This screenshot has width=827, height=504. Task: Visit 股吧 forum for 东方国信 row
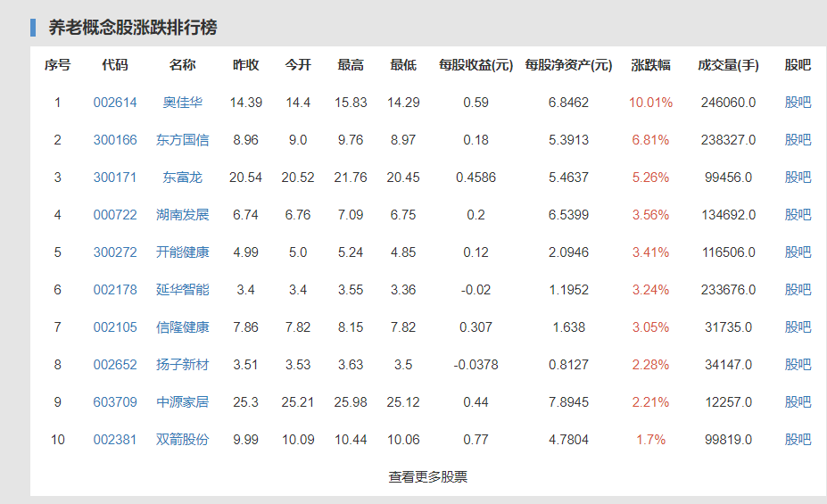coord(798,140)
